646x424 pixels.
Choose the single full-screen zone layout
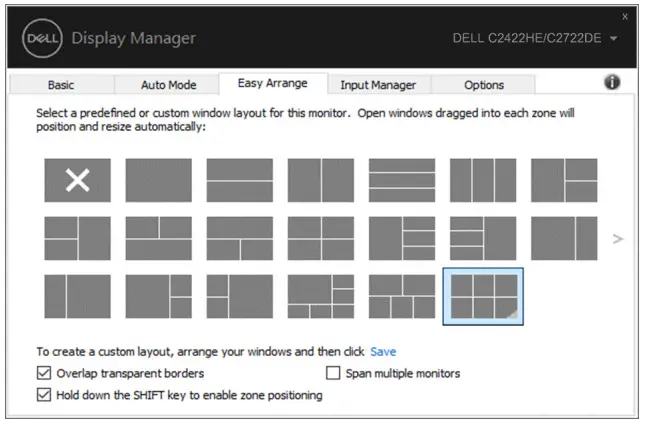(x=158, y=180)
